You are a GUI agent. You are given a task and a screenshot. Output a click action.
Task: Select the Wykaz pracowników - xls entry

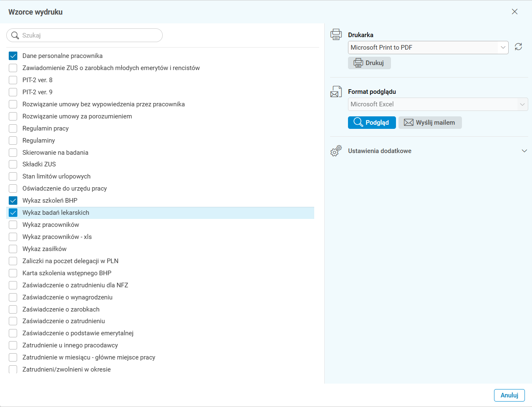[57, 237]
